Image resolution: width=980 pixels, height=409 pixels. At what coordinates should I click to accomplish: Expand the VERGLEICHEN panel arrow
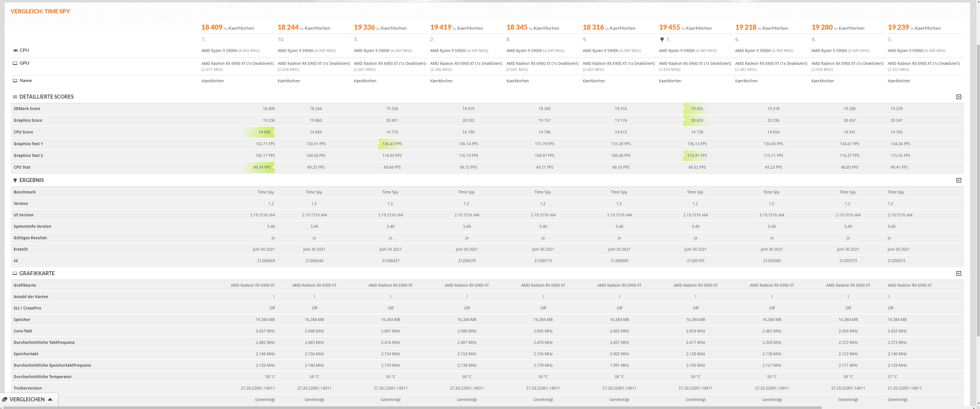(x=50, y=400)
